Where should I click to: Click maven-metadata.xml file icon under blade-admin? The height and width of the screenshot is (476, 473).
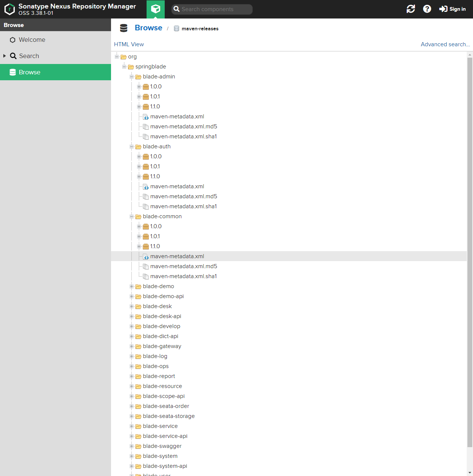146,117
